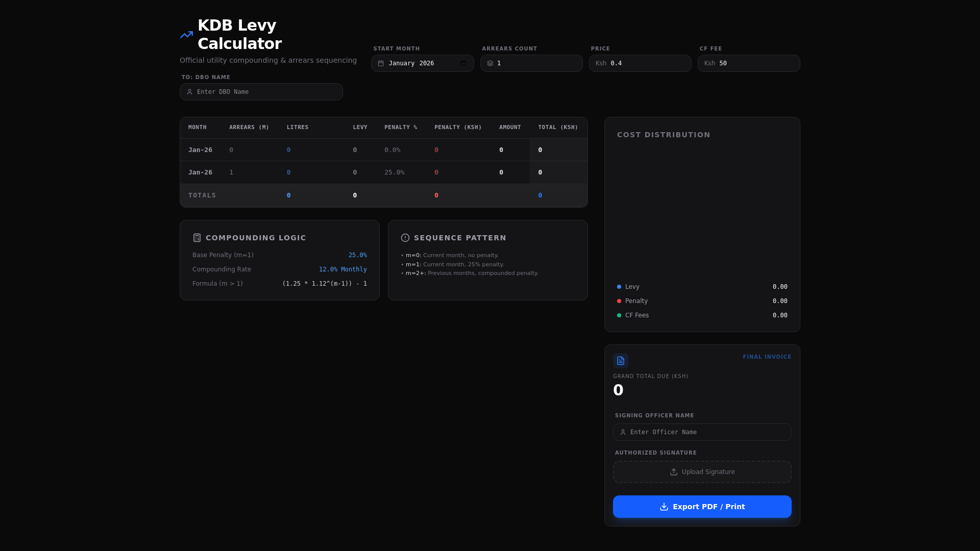Click the layers icon in Arrears Count field
This screenshot has height=551, width=980.
[x=490, y=63]
